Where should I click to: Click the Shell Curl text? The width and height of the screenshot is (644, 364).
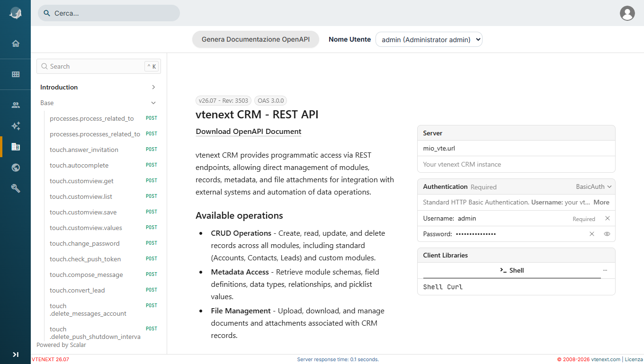(x=443, y=287)
